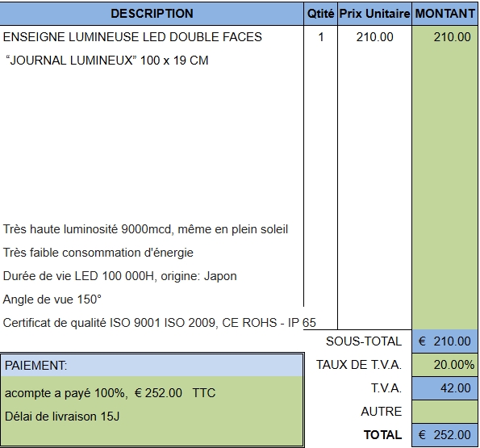Select the DESCRIPTION header cell
This screenshot has width=480, height=448.
point(152,14)
